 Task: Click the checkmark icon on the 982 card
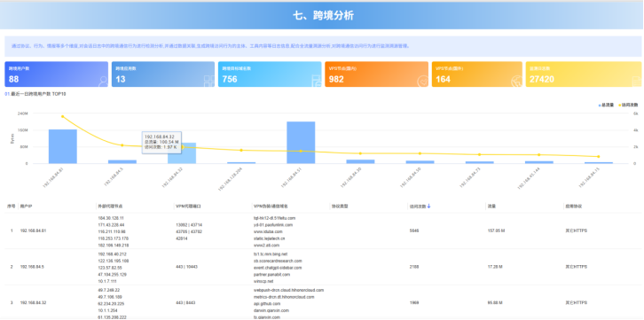point(422,82)
